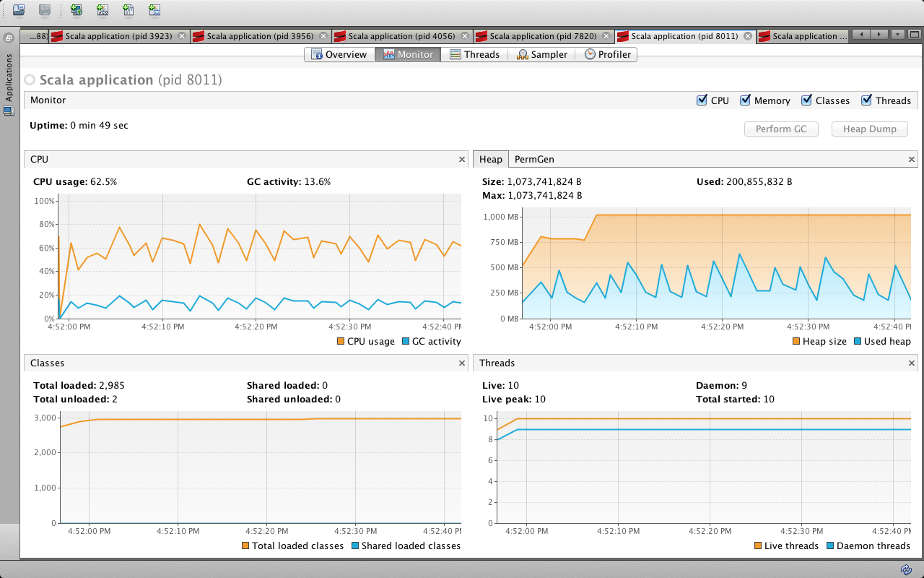Screen dimensions: 924x578
Task: Switch to Scala application (pid 3956) tab
Action: tap(261, 36)
